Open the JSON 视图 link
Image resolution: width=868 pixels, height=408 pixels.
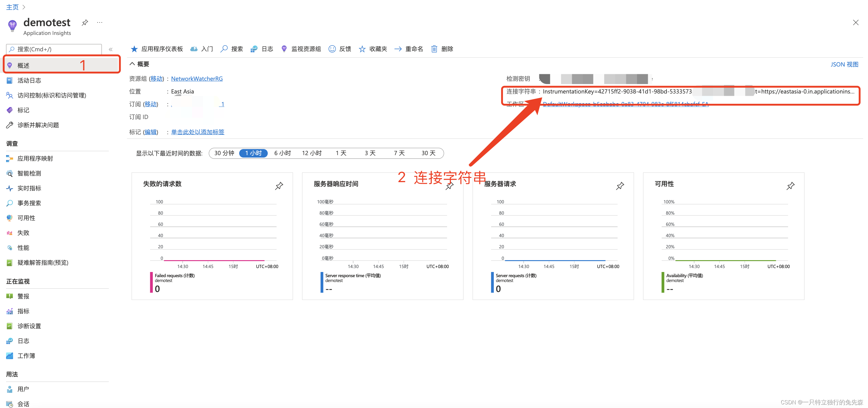844,64
